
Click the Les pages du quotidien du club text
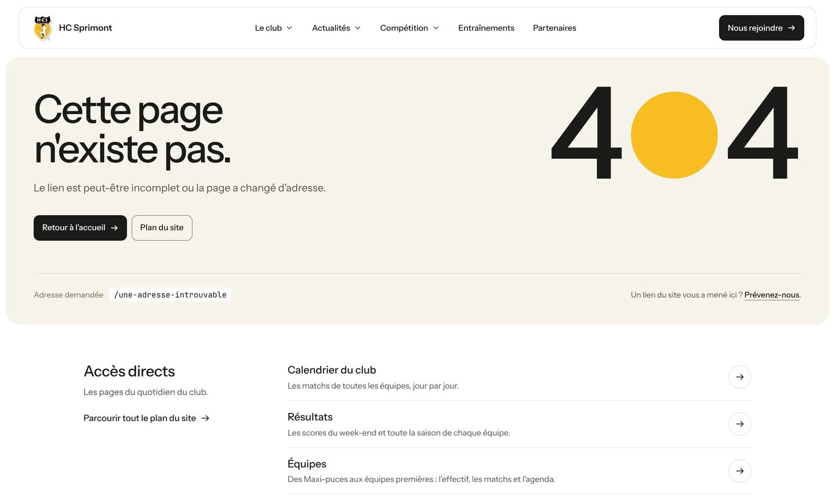click(x=146, y=392)
